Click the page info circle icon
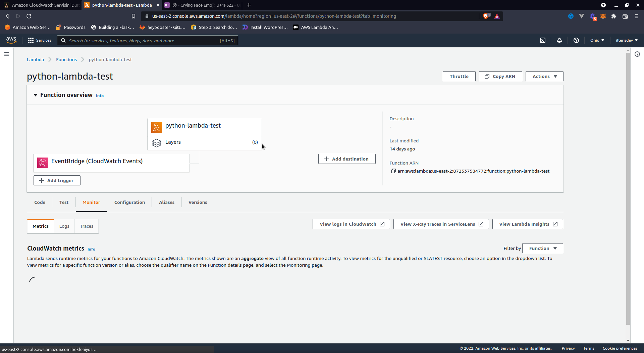Screen dimensions: 644x353 coord(637,54)
